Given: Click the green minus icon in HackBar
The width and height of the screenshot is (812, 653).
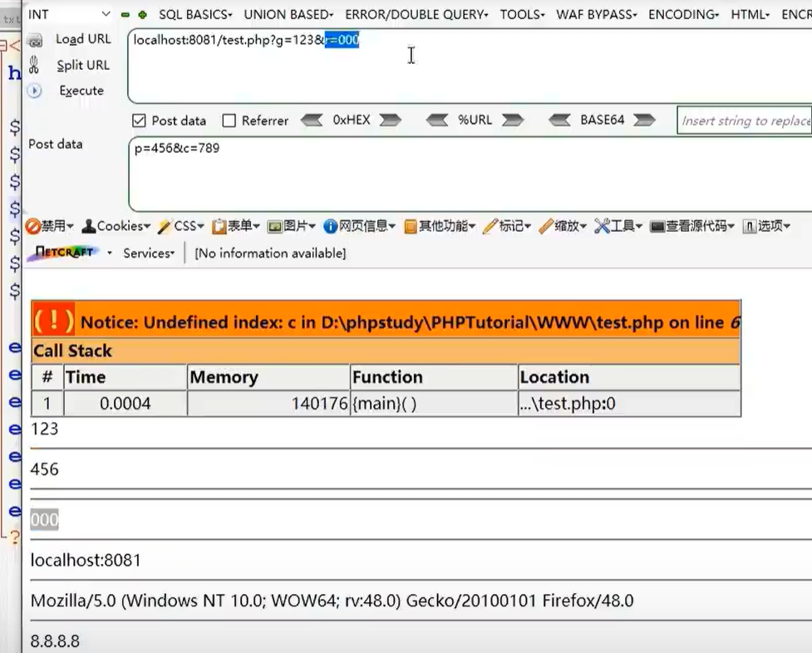Looking at the screenshot, I should tap(125, 15).
